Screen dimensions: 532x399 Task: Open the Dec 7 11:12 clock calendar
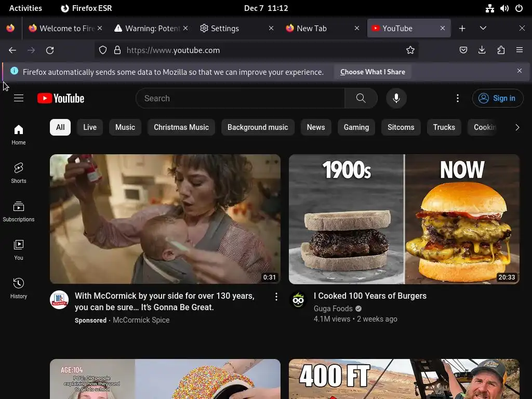266,8
